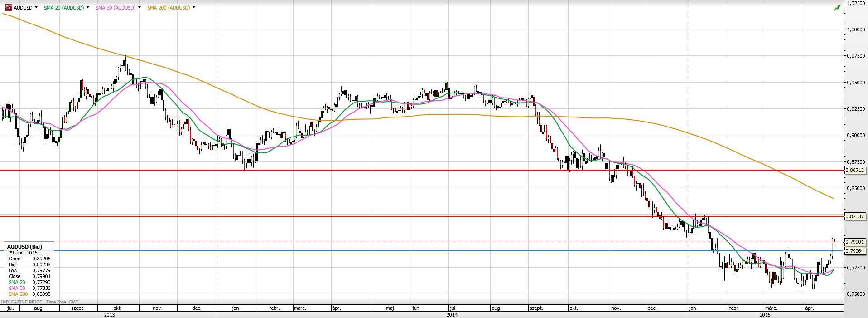Click the AUDUSD (Bid) info box title
The image size is (868, 318).
coord(24,247)
